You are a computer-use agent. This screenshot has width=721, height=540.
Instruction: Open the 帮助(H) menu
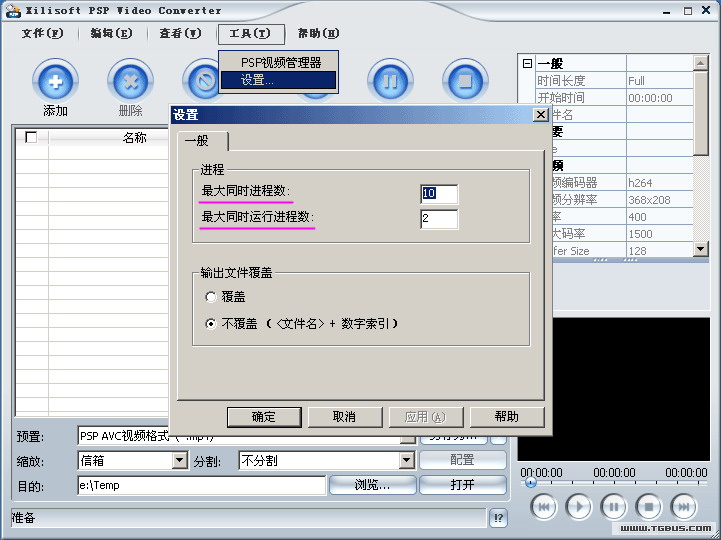pos(318,34)
